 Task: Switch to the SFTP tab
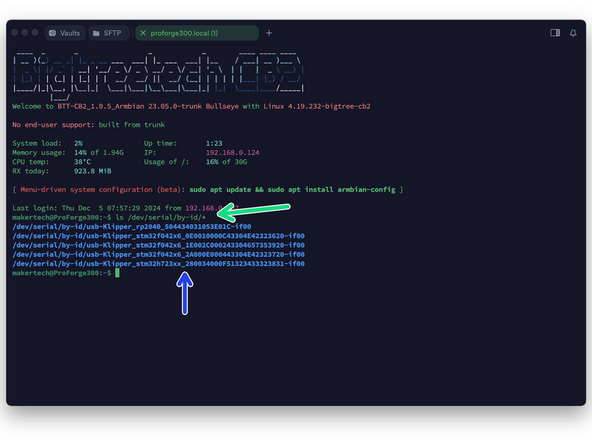pos(109,33)
